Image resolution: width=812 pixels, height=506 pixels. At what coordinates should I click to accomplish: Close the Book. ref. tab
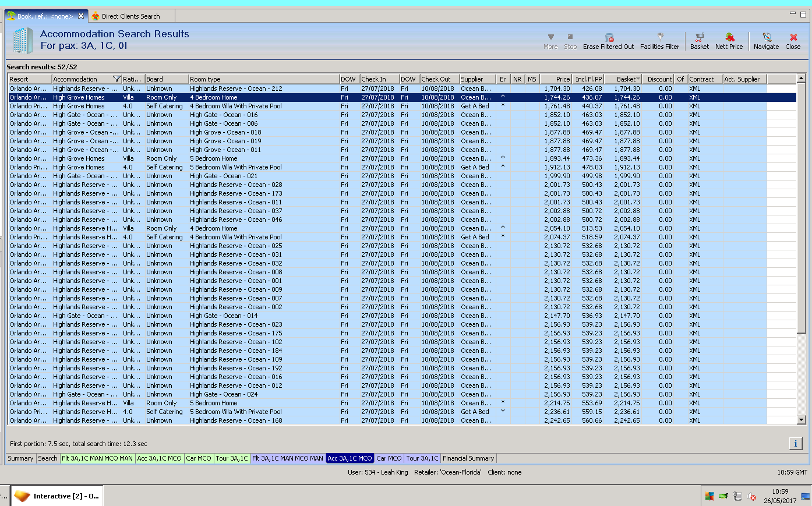[x=81, y=16]
